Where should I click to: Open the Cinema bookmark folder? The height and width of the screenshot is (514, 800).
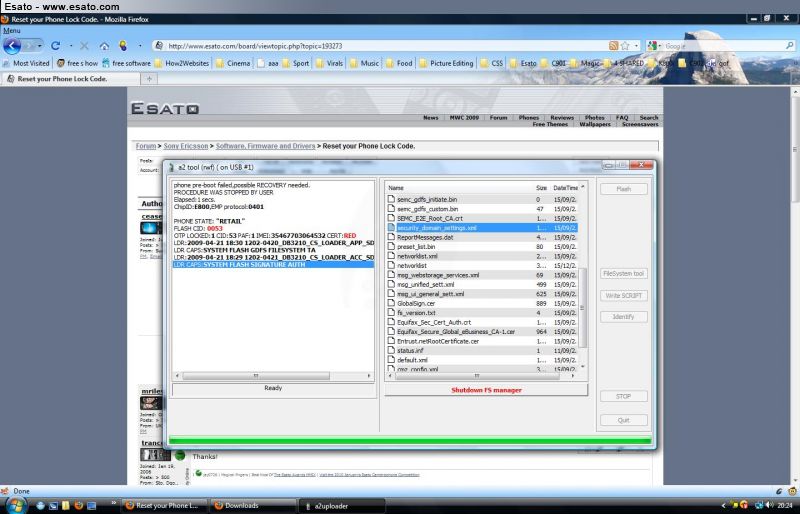233,63
